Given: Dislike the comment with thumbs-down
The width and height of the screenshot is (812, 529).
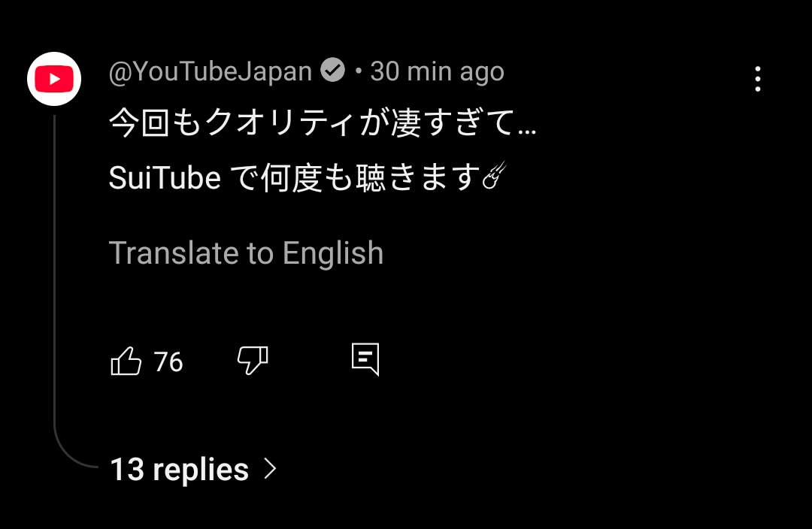Looking at the screenshot, I should click(253, 361).
